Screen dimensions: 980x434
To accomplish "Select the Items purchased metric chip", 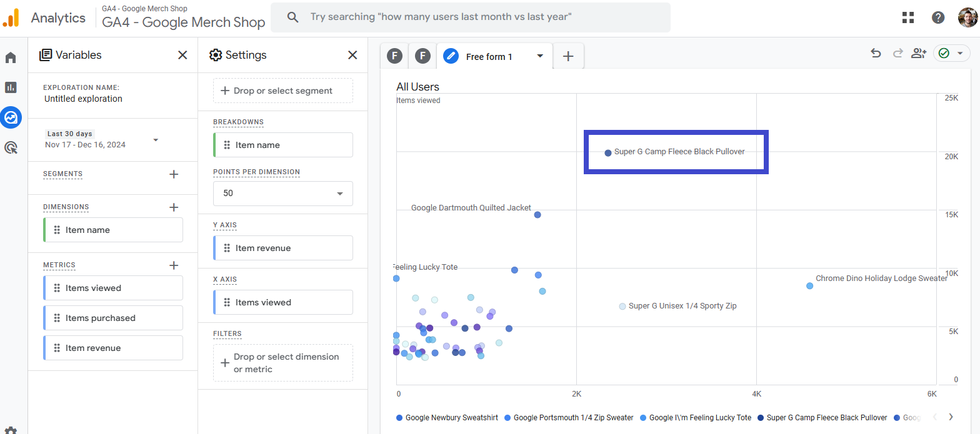I will click(x=113, y=318).
